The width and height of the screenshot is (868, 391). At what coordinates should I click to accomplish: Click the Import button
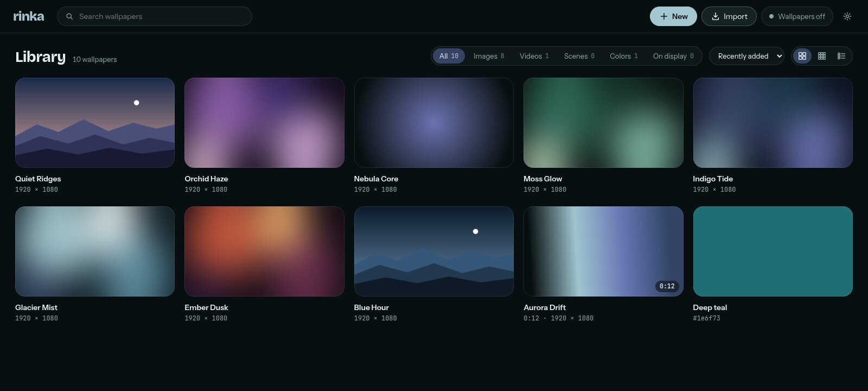729,16
